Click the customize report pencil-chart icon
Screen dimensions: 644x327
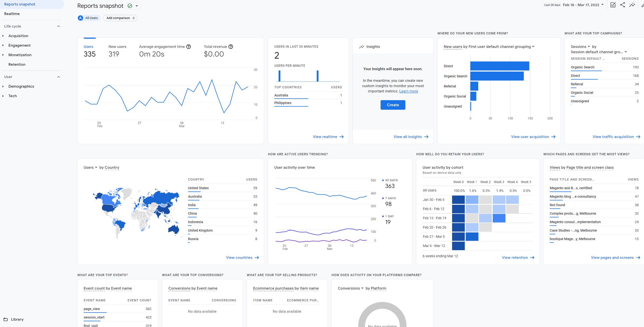(x=613, y=5)
